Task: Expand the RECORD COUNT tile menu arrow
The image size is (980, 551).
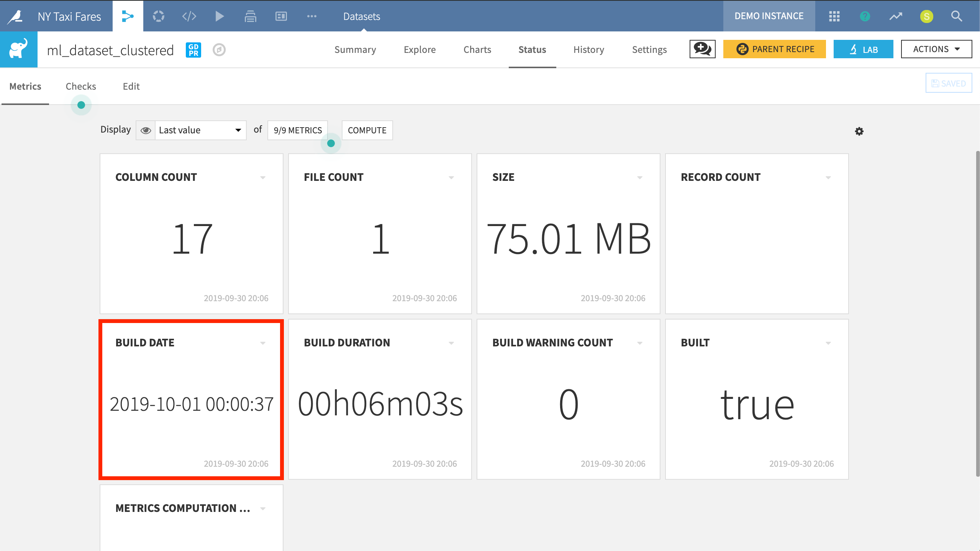Action: [828, 177]
